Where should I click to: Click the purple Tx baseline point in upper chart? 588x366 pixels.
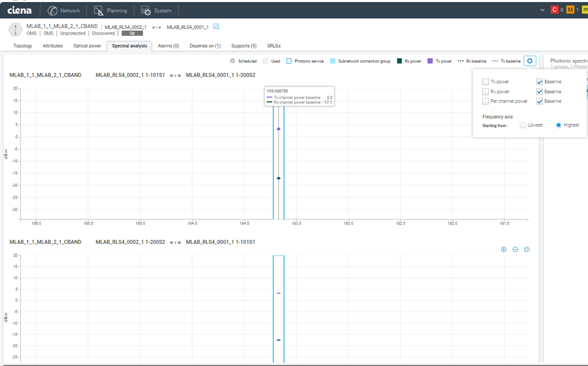point(278,129)
